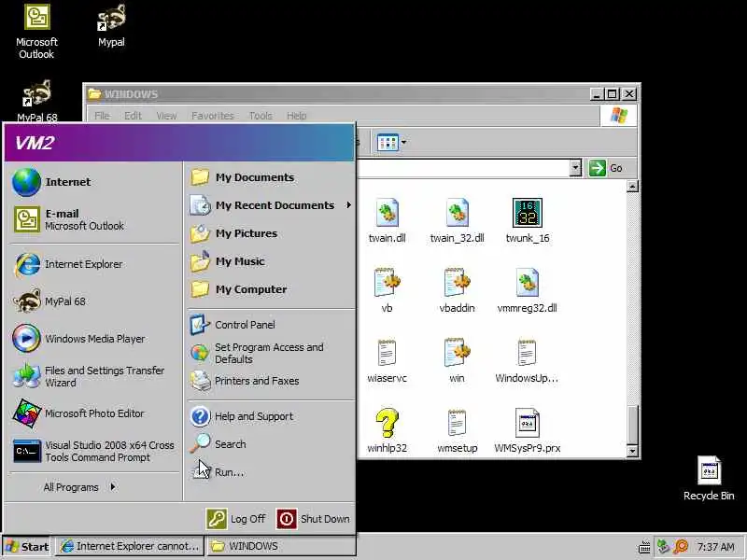The height and width of the screenshot is (560, 747).
Task: Click the taskbar clock 7:37 AM
Action: [x=715, y=547]
